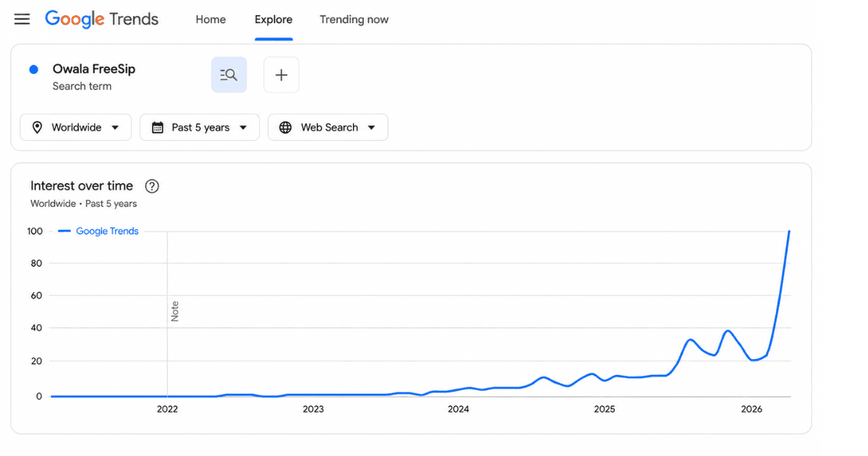This screenshot has height=456, width=868.
Task: Open the Web Search type dropdown
Action: coord(328,127)
